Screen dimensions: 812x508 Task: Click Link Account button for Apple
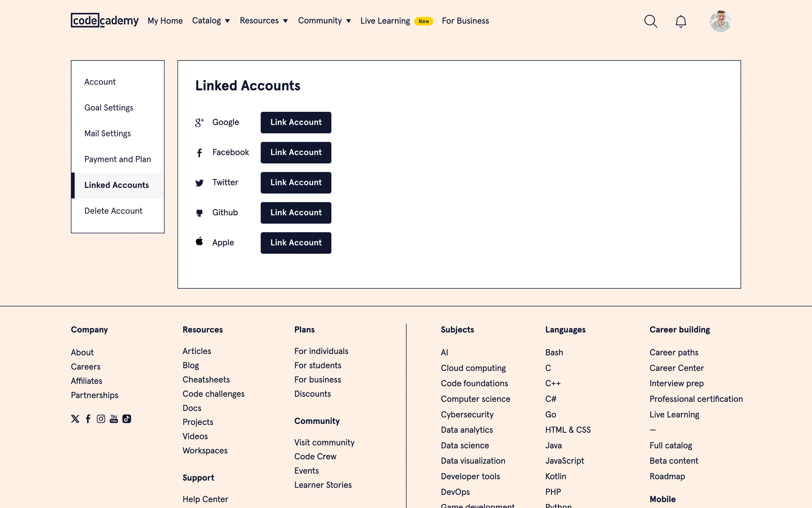coord(296,243)
